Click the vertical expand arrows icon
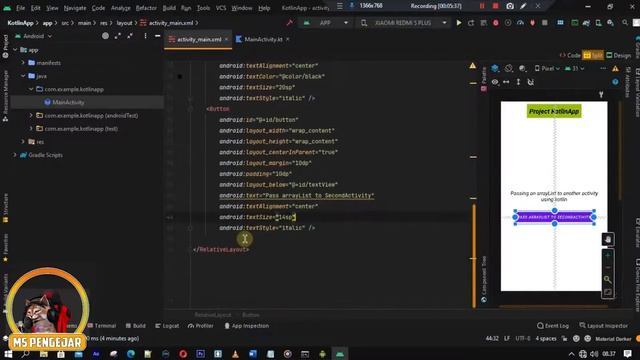 518,82
